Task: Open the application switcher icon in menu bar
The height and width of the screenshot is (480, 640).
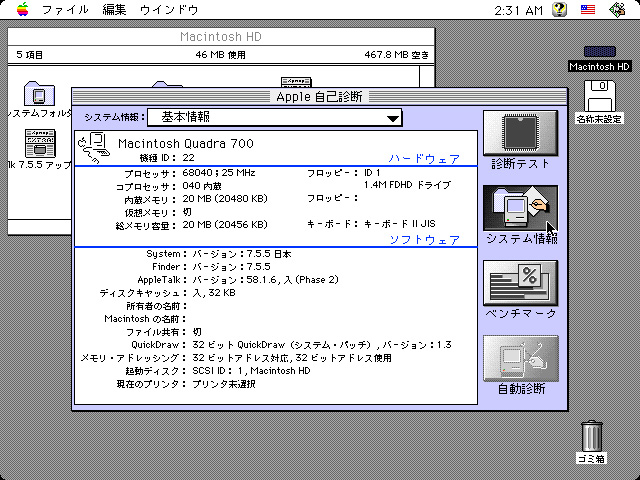Action: tap(617, 9)
